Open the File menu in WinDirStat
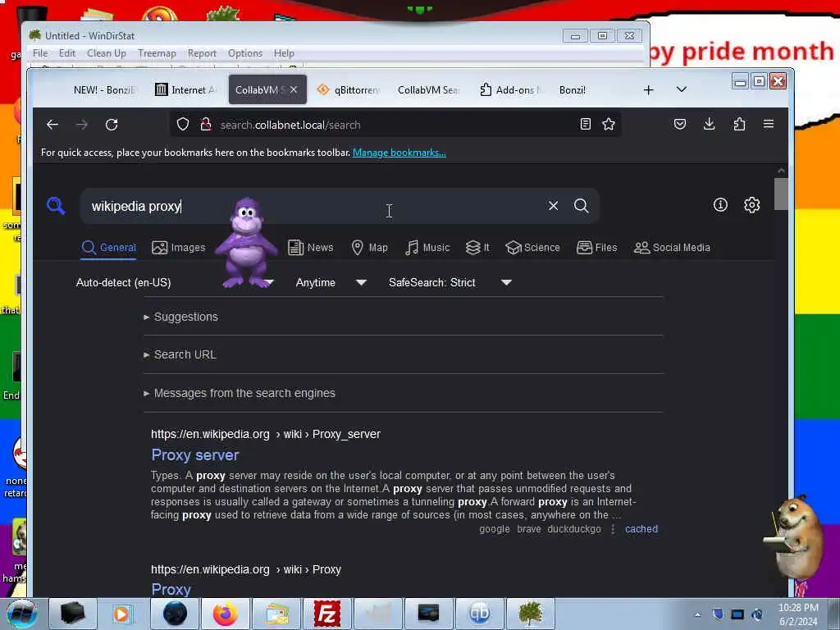The width and height of the screenshot is (840, 630). pos(40,53)
